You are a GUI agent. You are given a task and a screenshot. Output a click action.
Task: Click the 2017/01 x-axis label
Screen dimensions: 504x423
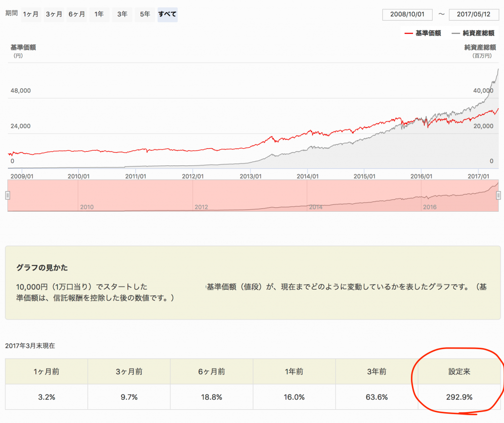click(478, 176)
